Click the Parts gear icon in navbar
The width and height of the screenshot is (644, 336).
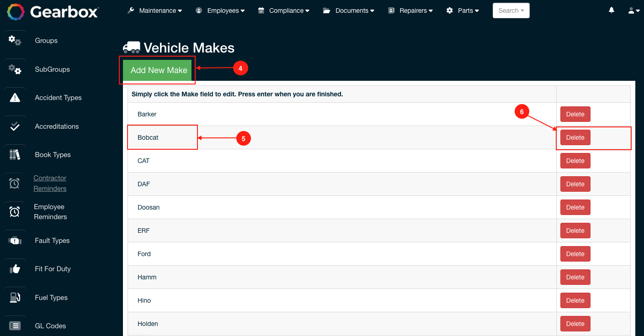pos(450,10)
